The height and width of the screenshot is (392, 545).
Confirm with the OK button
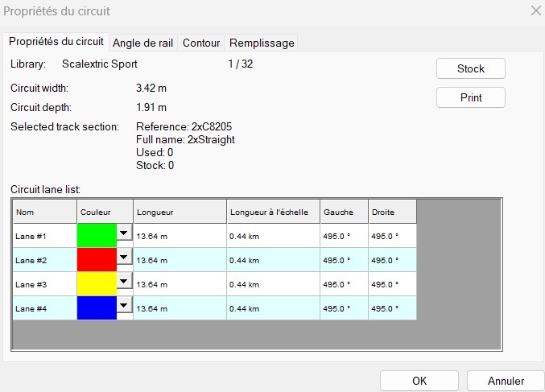419,381
